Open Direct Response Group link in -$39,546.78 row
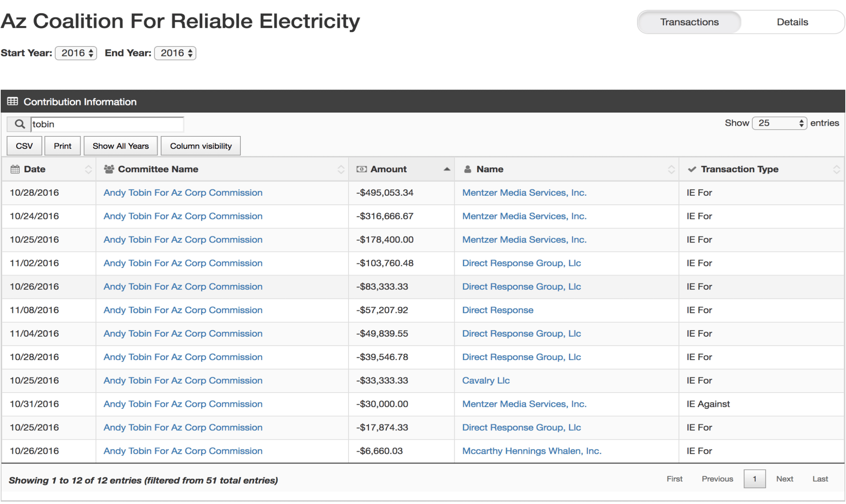 (x=521, y=357)
